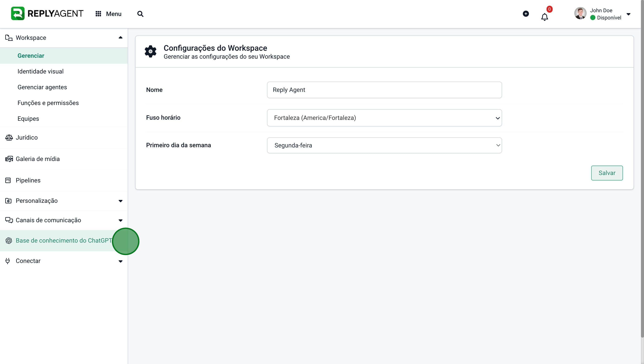Open the notifications bell
Viewport: 644px width, 364px height.
click(545, 17)
